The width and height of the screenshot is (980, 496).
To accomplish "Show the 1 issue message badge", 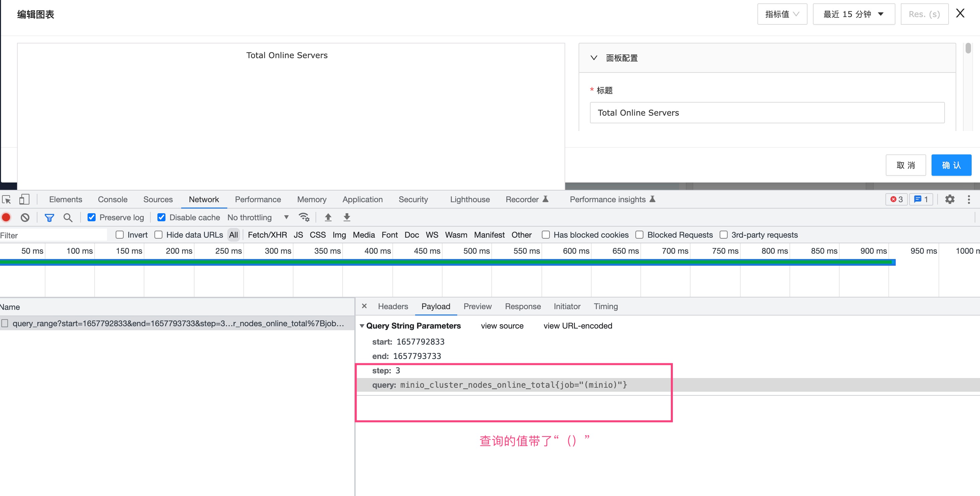I will 921,199.
